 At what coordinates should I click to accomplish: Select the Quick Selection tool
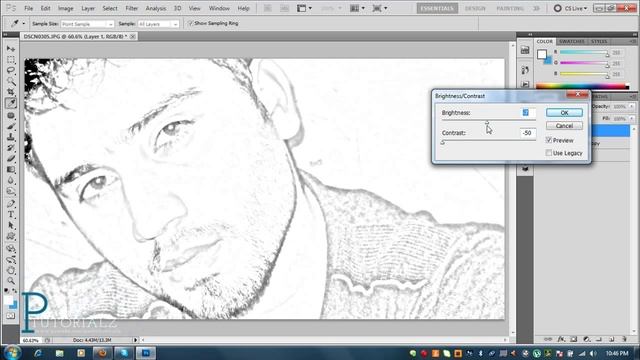tap(11, 81)
